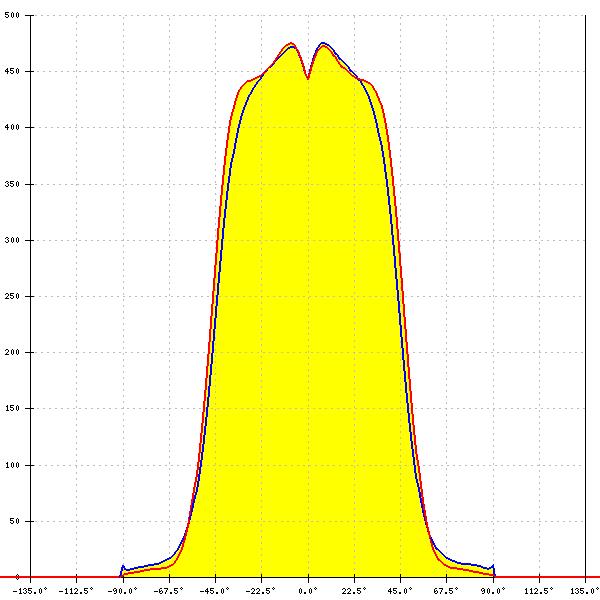Click the -90.0° x-axis label

[x=122, y=591]
